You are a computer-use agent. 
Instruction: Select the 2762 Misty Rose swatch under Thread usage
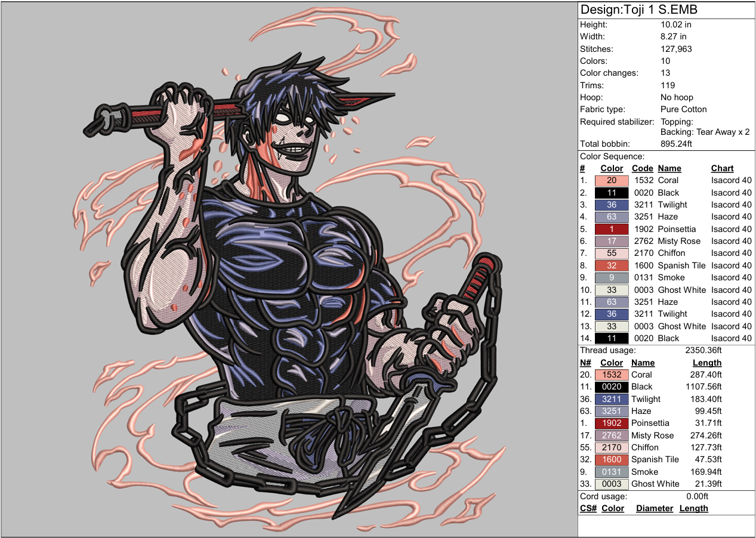pos(612,435)
